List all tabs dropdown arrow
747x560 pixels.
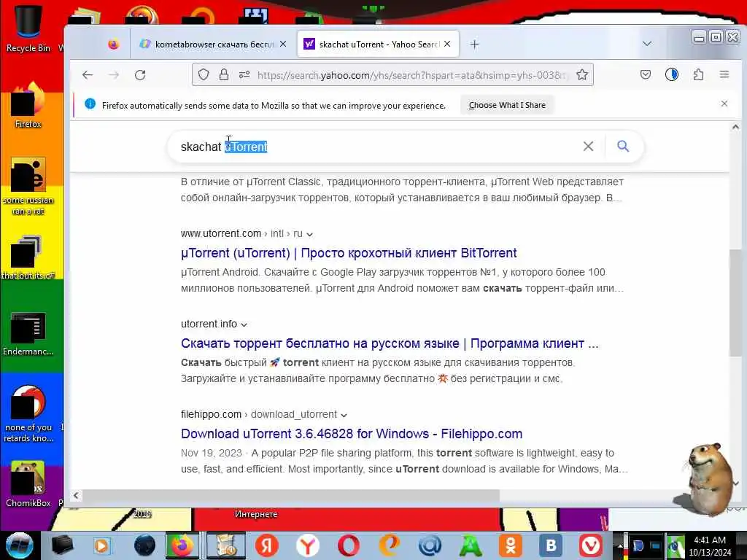coord(646,44)
